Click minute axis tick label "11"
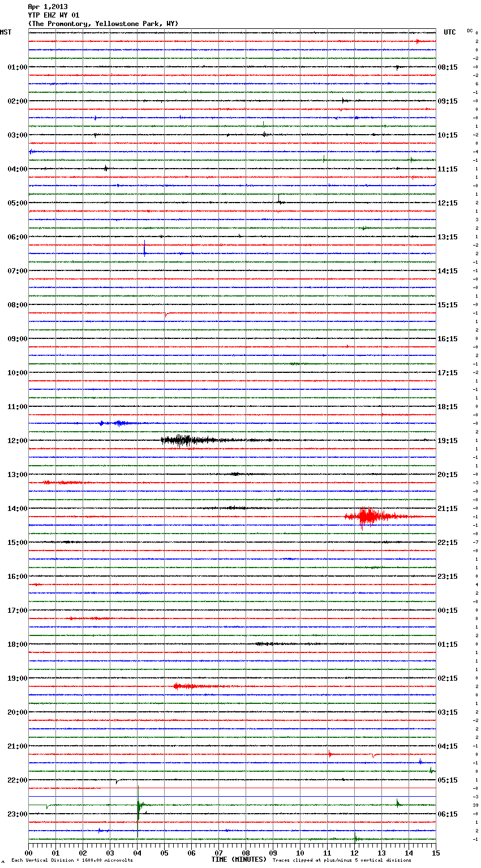This screenshot has width=481, height=868. [x=328, y=853]
